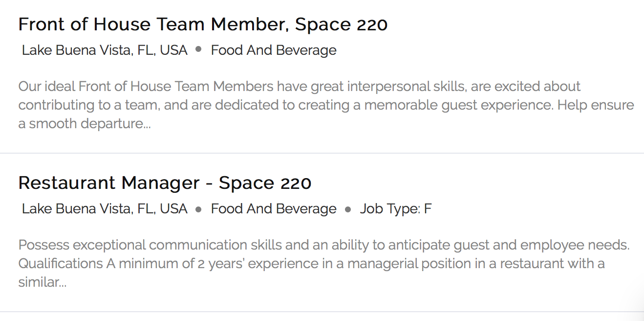Click the bullet between location and category for Restaurant Manager
This screenshot has width=644, height=321.
tap(198, 209)
